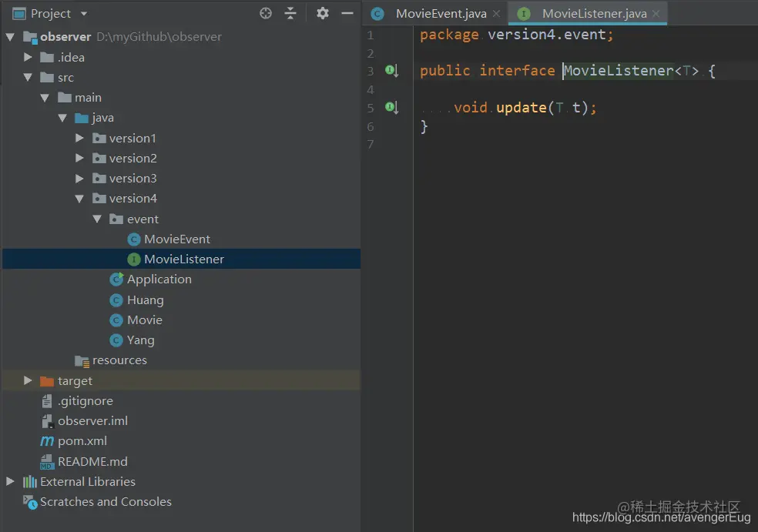Screen dimensions: 758x532
Task: Click the class icon beside Movie
Action: pyautogui.click(x=116, y=320)
